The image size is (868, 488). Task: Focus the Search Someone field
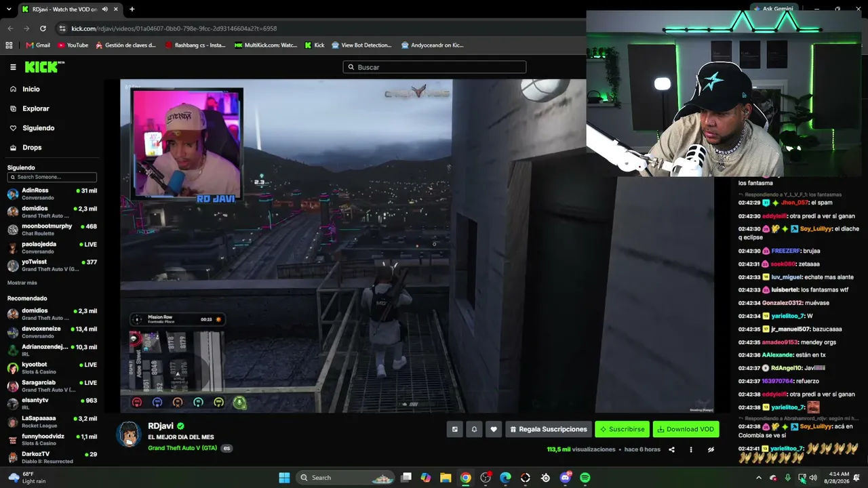(x=52, y=177)
